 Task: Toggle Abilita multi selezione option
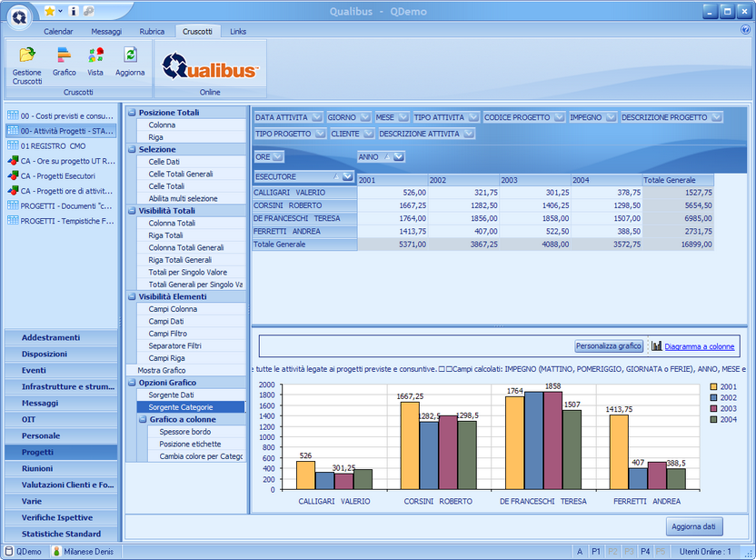coord(183,198)
